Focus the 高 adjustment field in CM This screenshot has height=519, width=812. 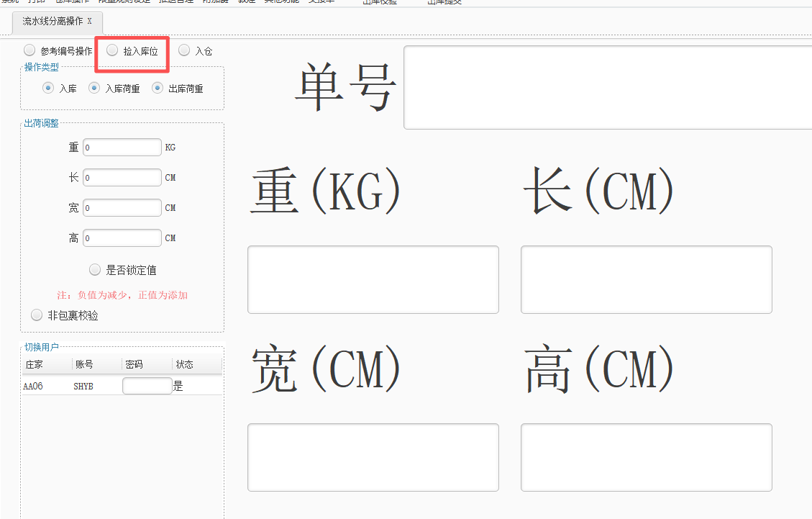click(x=122, y=238)
